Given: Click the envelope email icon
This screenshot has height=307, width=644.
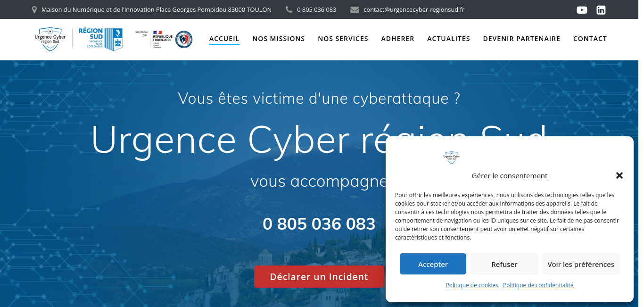Looking at the screenshot, I should (355, 9).
